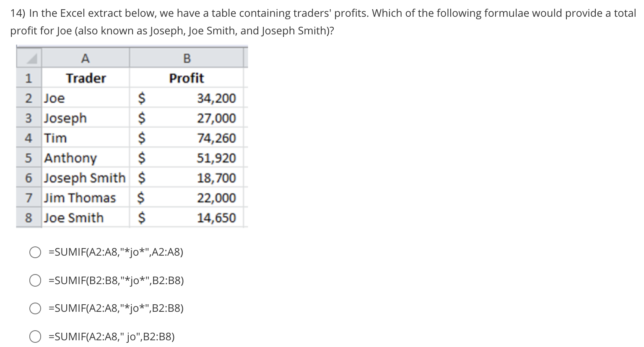Select the radio button for =SUMIF(B2:B8,"*jo*",B2:B8)
The width and height of the screenshot is (644, 347).
(35, 280)
